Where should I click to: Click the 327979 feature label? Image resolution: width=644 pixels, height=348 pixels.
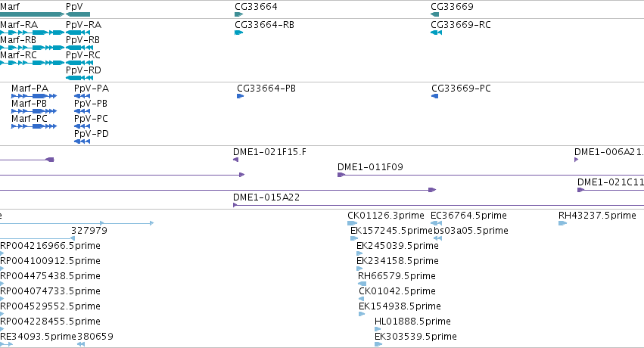[89, 231]
